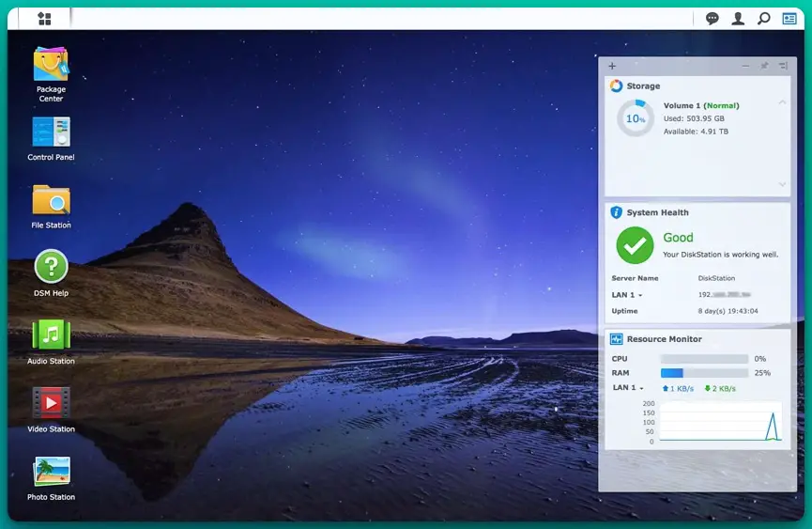Toggle the widgets panel icon in taskbar

coord(789,18)
